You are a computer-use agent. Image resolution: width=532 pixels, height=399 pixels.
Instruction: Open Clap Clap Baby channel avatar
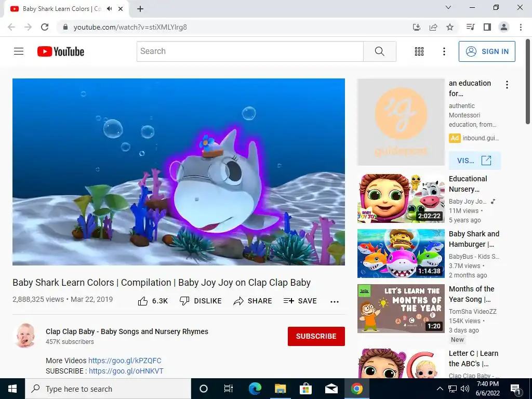click(25, 336)
